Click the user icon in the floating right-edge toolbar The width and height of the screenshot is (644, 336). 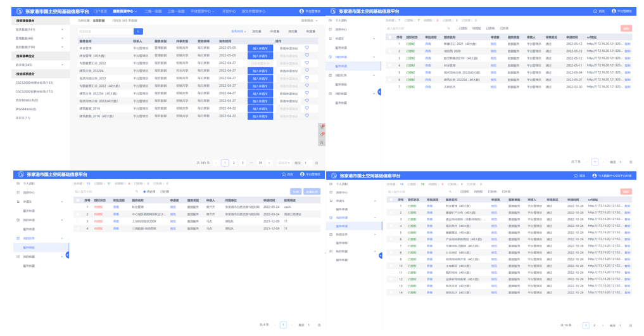point(322,143)
